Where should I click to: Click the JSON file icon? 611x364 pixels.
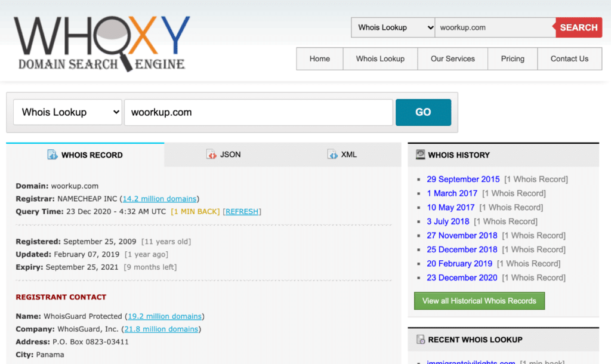coord(211,155)
